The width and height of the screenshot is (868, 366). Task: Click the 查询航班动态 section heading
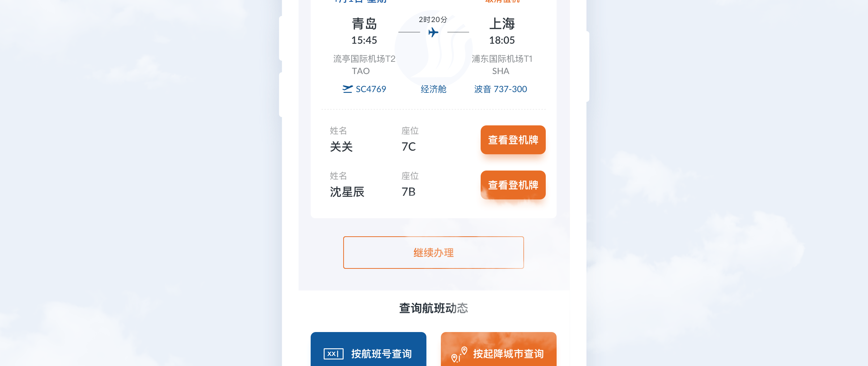pyautogui.click(x=433, y=308)
